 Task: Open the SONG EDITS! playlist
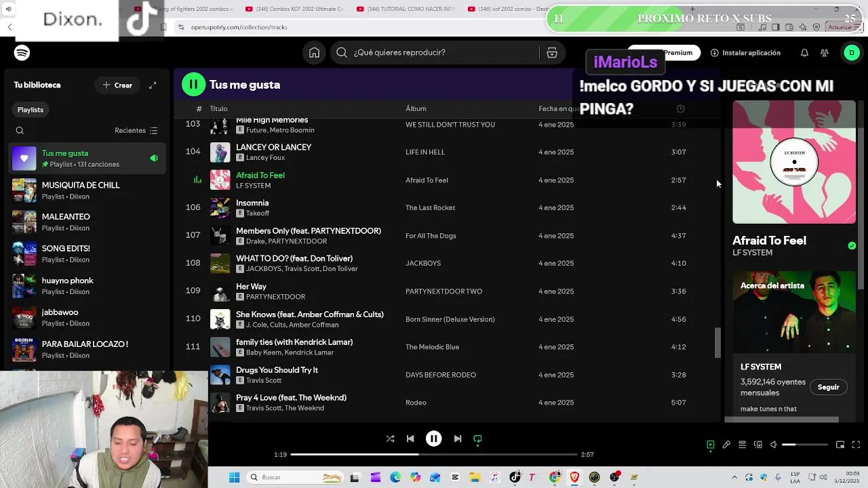(x=87, y=254)
